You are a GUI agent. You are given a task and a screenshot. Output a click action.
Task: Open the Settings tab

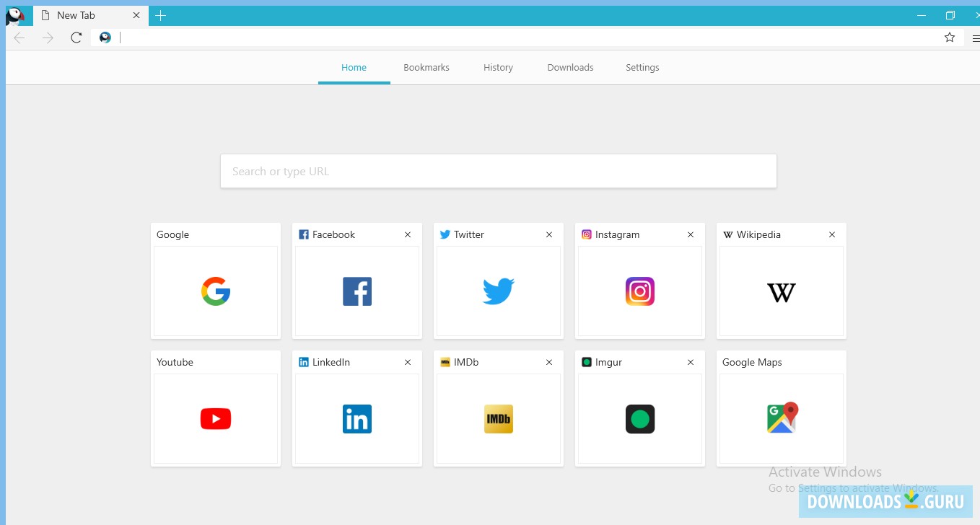643,68
